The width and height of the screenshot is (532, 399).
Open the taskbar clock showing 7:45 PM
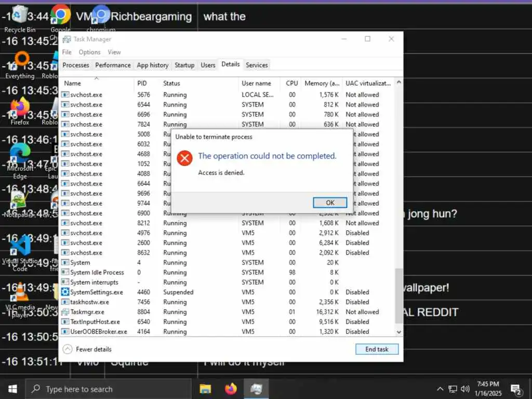[x=488, y=389]
